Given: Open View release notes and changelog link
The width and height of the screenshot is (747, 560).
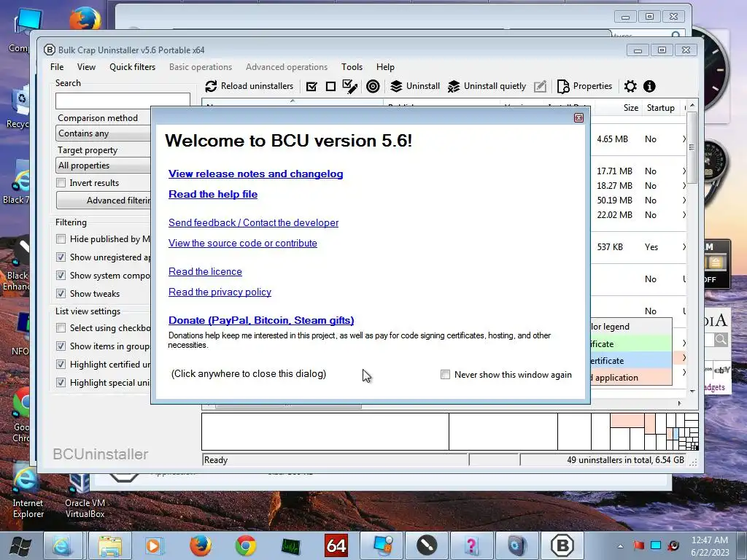Looking at the screenshot, I should point(256,174).
